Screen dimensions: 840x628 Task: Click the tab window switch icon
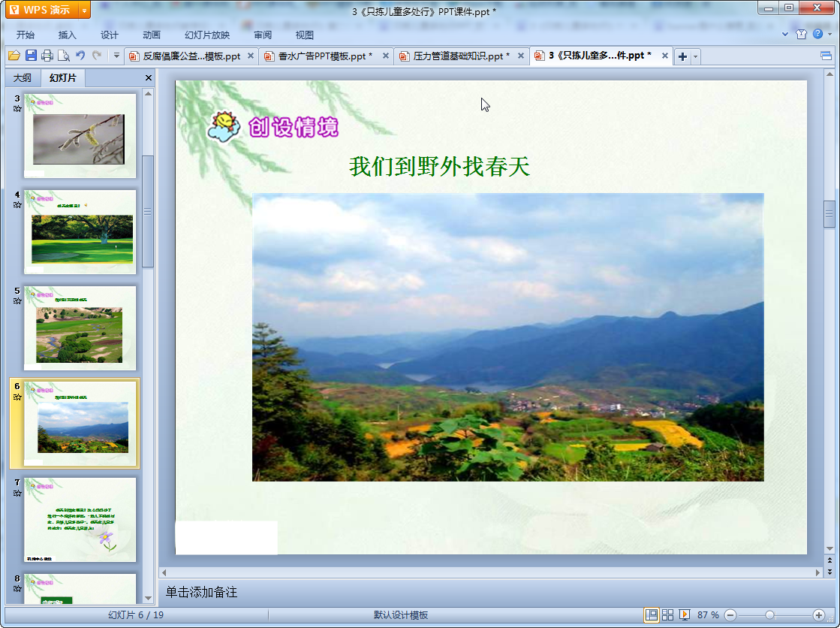(826, 56)
